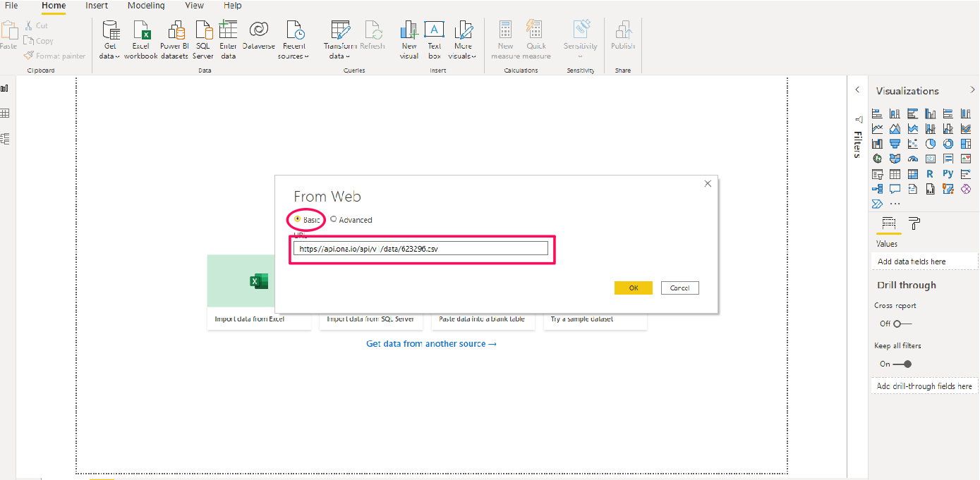
Task: Choose Import data from Excel card
Action: pyautogui.click(x=259, y=293)
